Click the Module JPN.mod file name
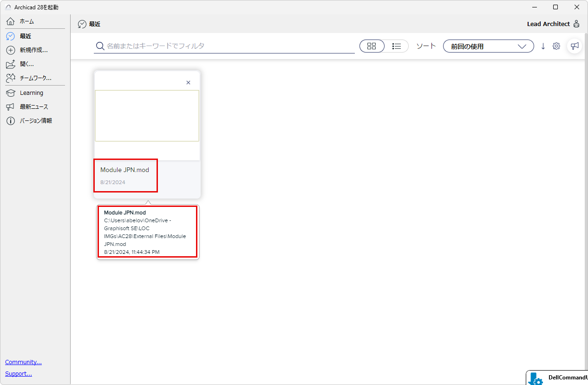This screenshot has width=588, height=385. click(x=124, y=170)
